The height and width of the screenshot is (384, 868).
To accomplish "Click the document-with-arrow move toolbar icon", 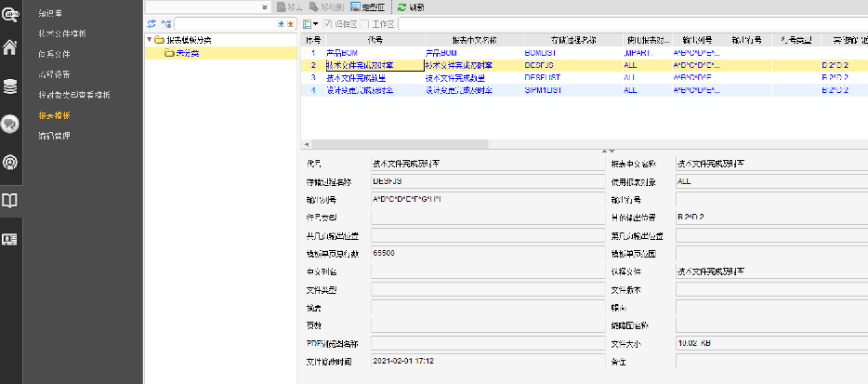I will [314, 7].
